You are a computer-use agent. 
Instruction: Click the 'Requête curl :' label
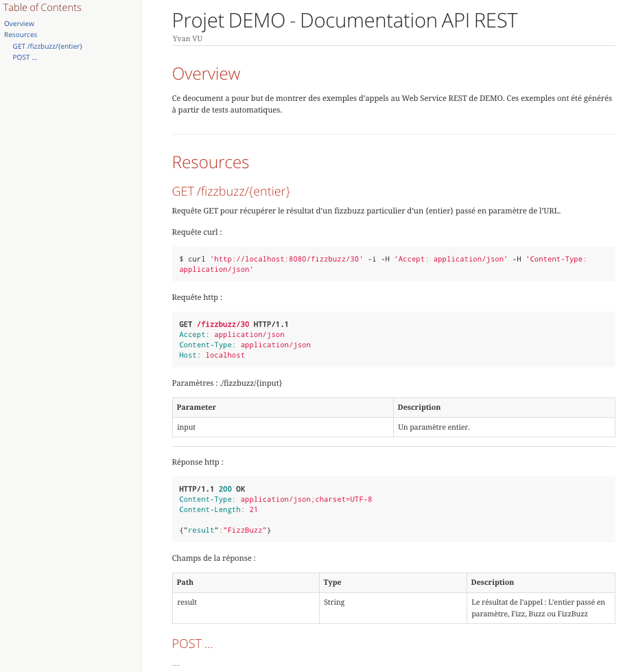(x=197, y=232)
